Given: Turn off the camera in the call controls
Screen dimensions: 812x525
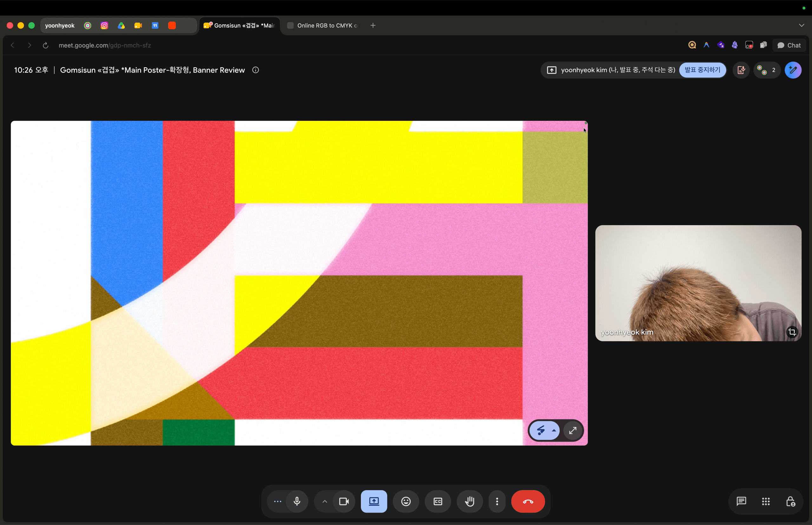Looking at the screenshot, I should [x=344, y=501].
